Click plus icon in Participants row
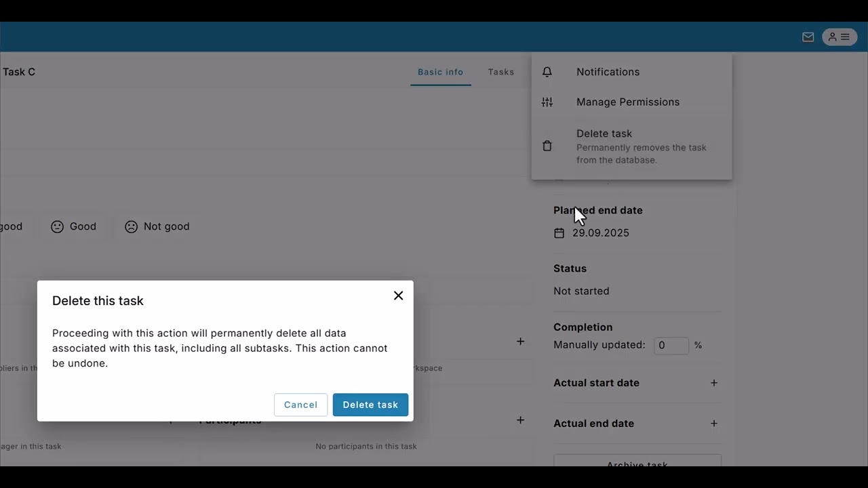The height and width of the screenshot is (488, 868). click(x=520, y=420)
